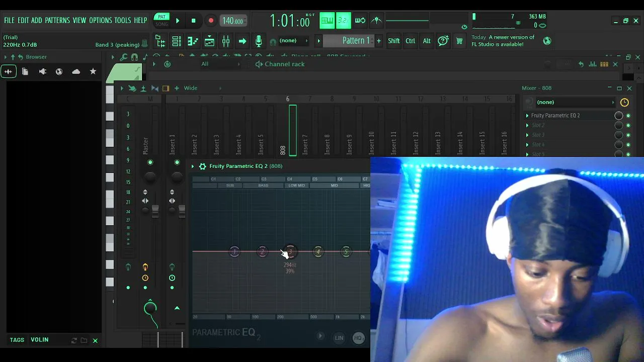Click the Ctrl key button
The height and width of the screenshot is (362, 644).
click(x=411, y=41)
